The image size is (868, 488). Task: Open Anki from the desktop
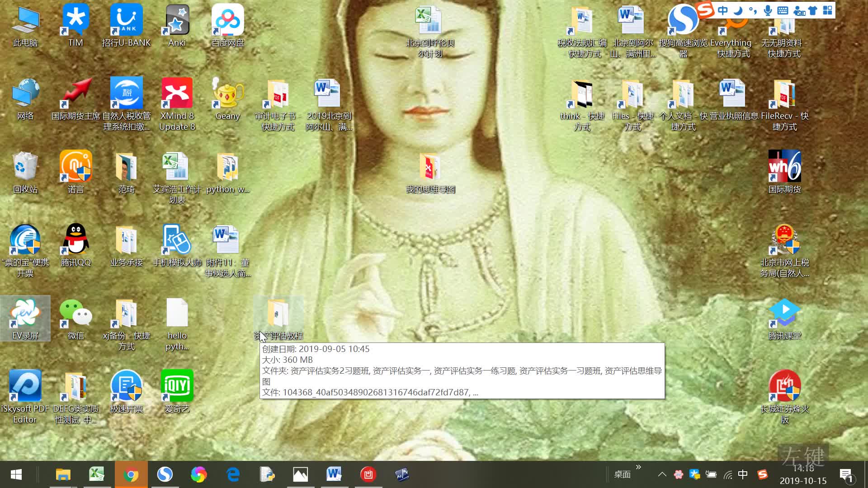[x=177, y=20]
